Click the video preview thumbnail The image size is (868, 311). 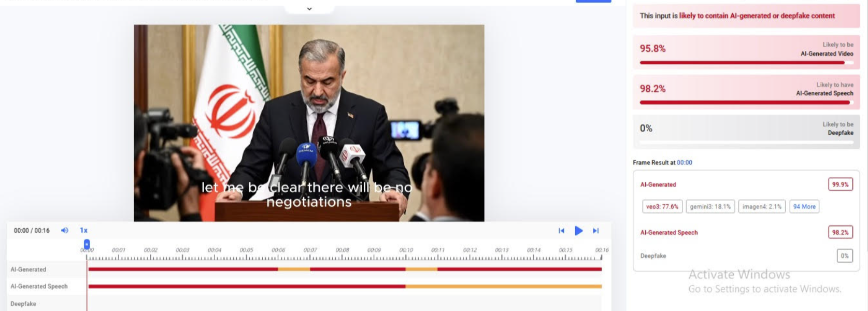(309, 123)
